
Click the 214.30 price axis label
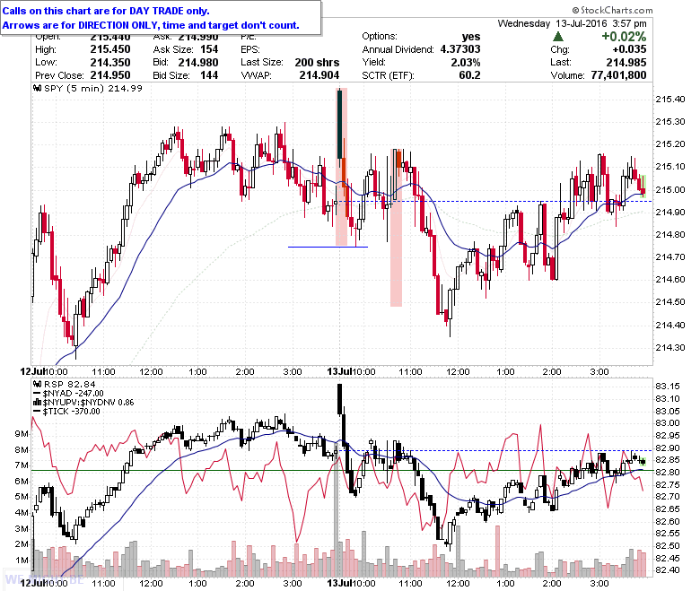coord(669,347)
